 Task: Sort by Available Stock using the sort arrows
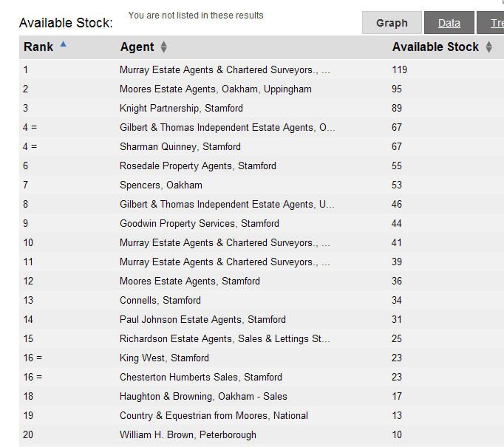pyautogui.click(x=488, y=47)
